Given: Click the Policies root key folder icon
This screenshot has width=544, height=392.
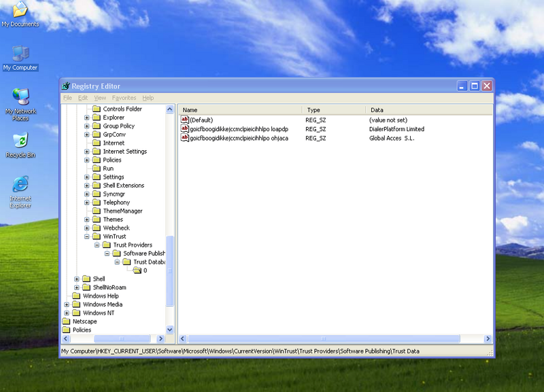Looking at the screenshot, I should (66, 330).
